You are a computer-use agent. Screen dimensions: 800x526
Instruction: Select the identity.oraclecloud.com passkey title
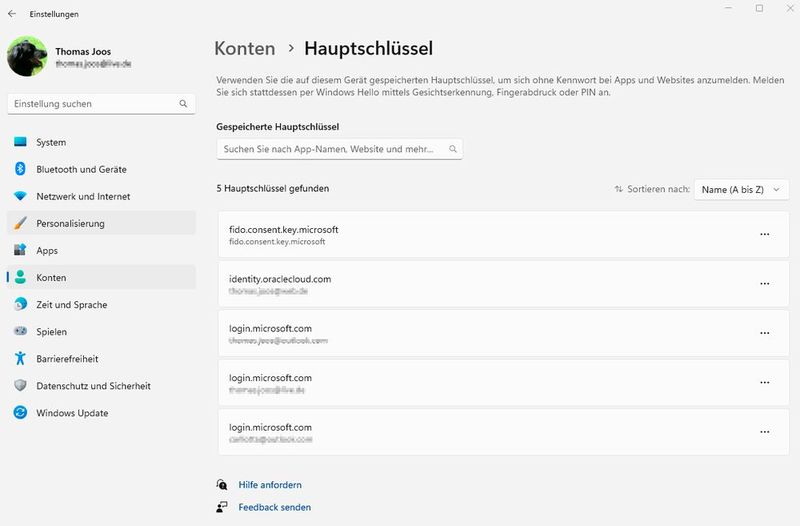click(280, 279)
